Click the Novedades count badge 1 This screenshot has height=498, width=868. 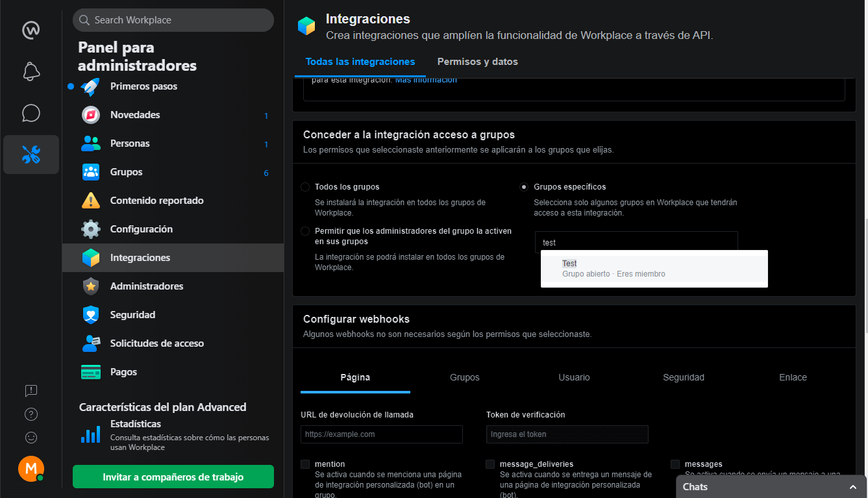[266, 116]
